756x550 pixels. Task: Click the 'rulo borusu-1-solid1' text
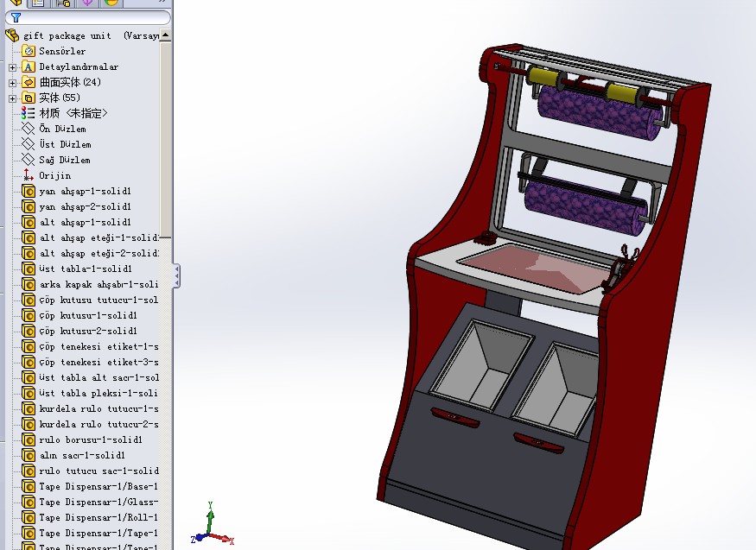91,439
